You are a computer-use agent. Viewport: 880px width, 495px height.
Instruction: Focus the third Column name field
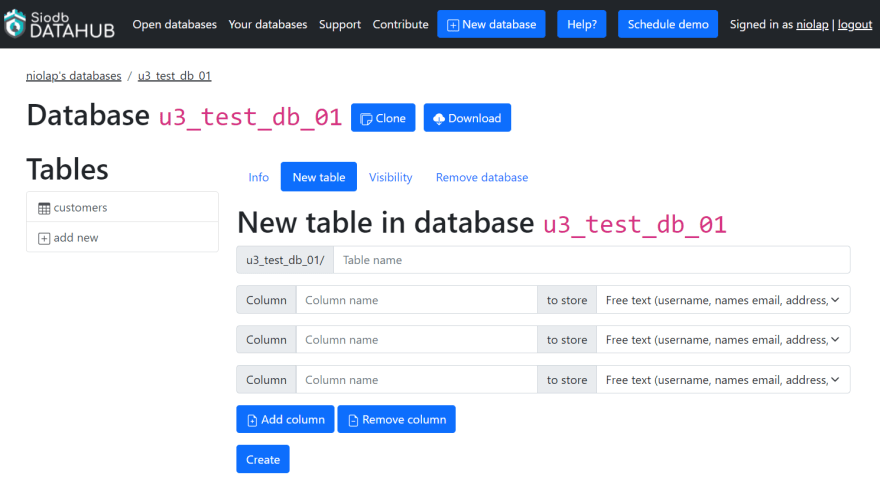(x=416, y=380)
